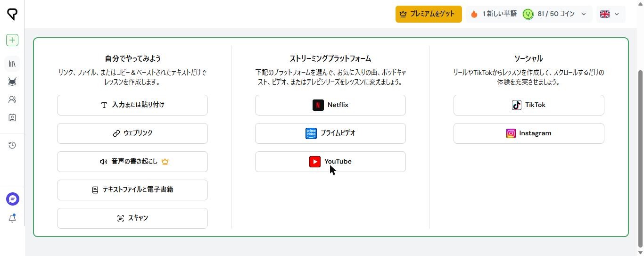
Task: Click the Prime Video logo icon
Action: [x=311, y=133]
